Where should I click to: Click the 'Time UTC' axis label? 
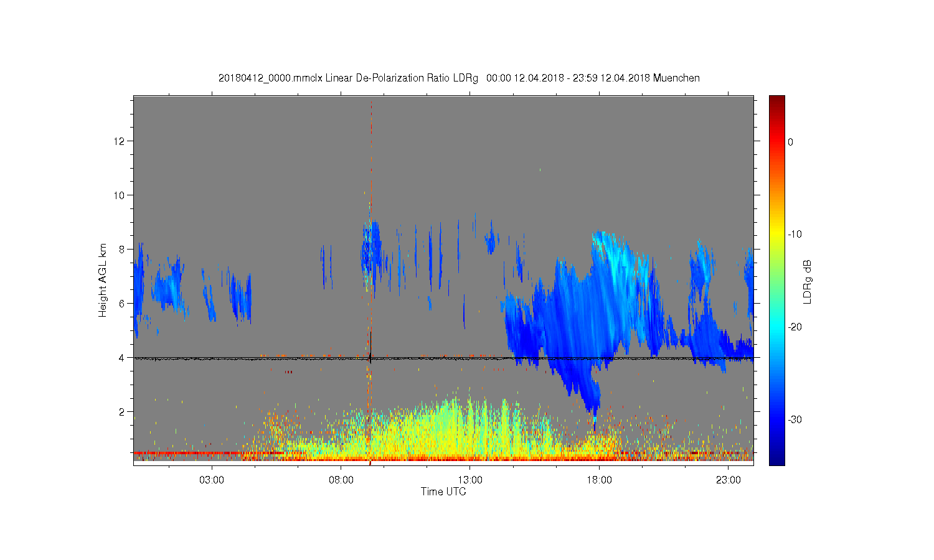tap(443, 492)
